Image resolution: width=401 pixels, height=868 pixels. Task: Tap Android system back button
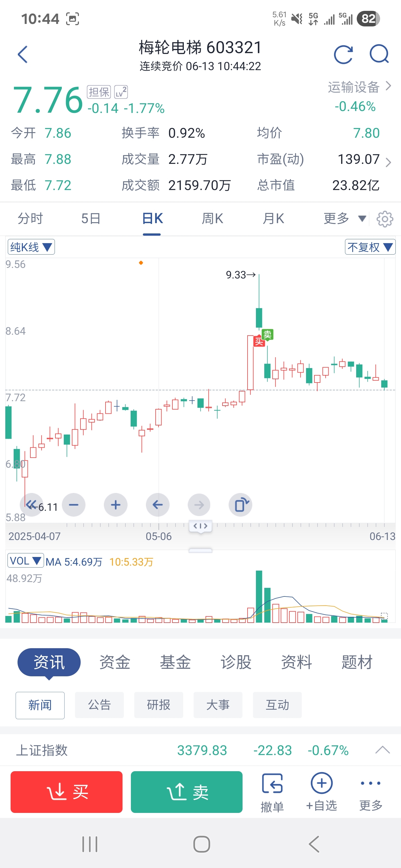coord(314,844)
